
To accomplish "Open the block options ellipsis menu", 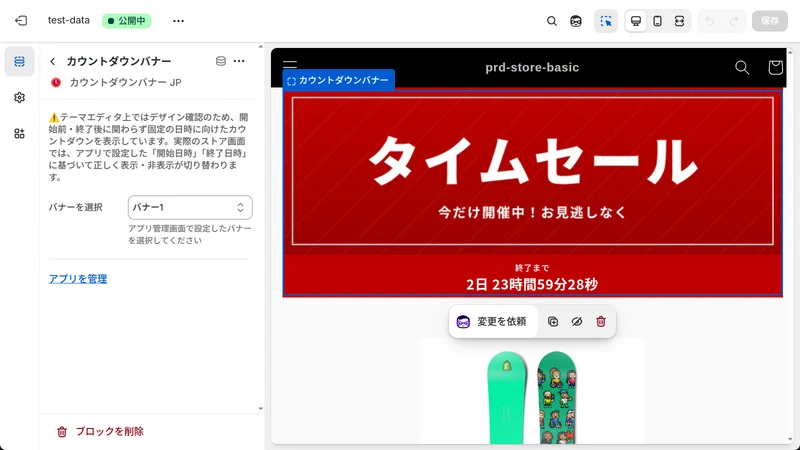I will [x=239, y=61].
